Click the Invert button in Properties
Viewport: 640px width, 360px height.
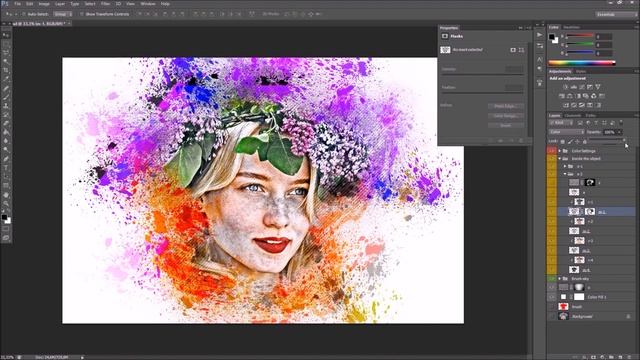tap(506, 126)
